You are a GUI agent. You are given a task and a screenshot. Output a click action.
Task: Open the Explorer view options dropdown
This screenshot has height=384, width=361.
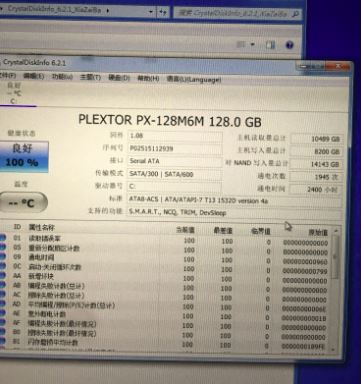coord(252,44)
